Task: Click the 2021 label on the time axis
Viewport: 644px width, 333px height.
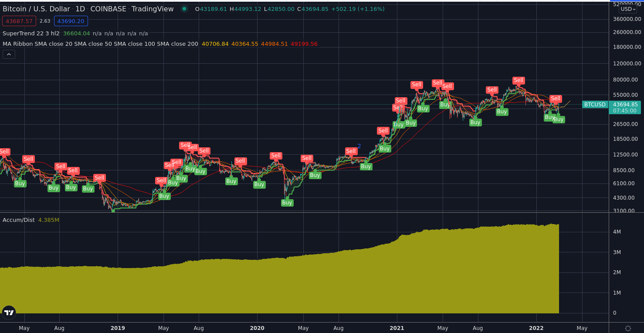Action: (397, 328)
